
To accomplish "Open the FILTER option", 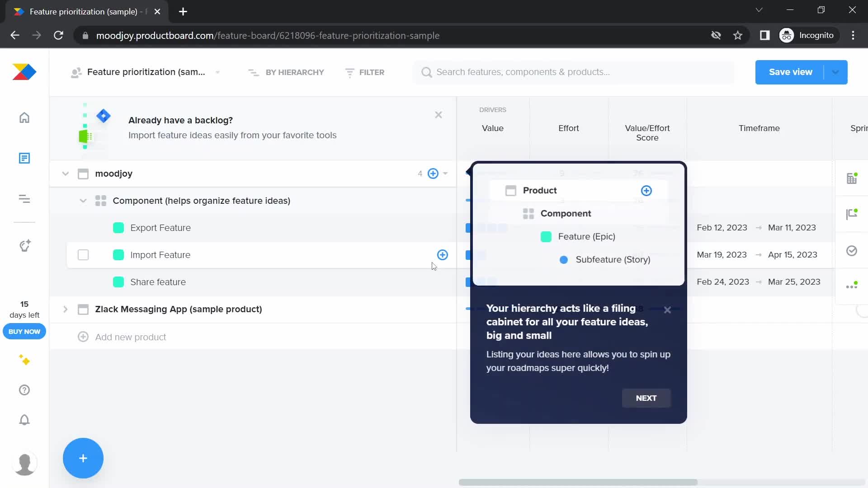I will click(365, 72).
